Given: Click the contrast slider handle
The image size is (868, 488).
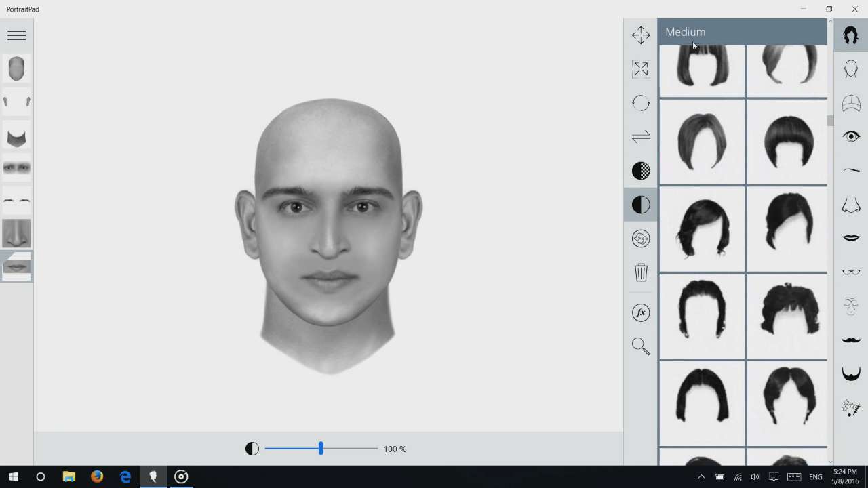Looking at the screenshot, I should pyautogui.click(x=321, y=449).
